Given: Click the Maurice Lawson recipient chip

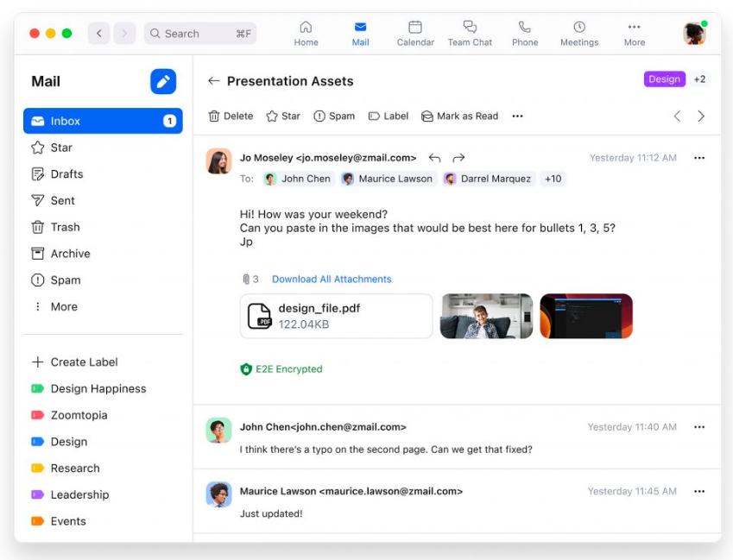Looking at the screenshot, I should click(x=388, y=179).
